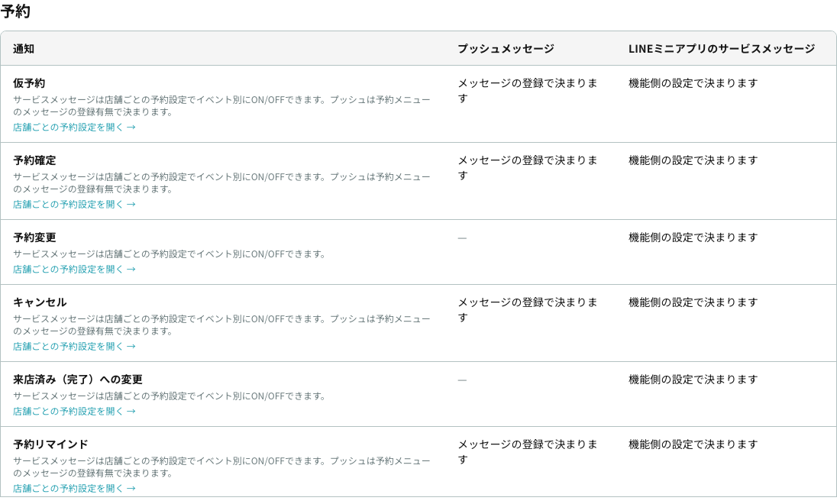Image resolution: width=837 pixels, height=504 pixels.
Task: Click 機能側の設定で決まります in 仮予約 row
Action: click(693, 83)
